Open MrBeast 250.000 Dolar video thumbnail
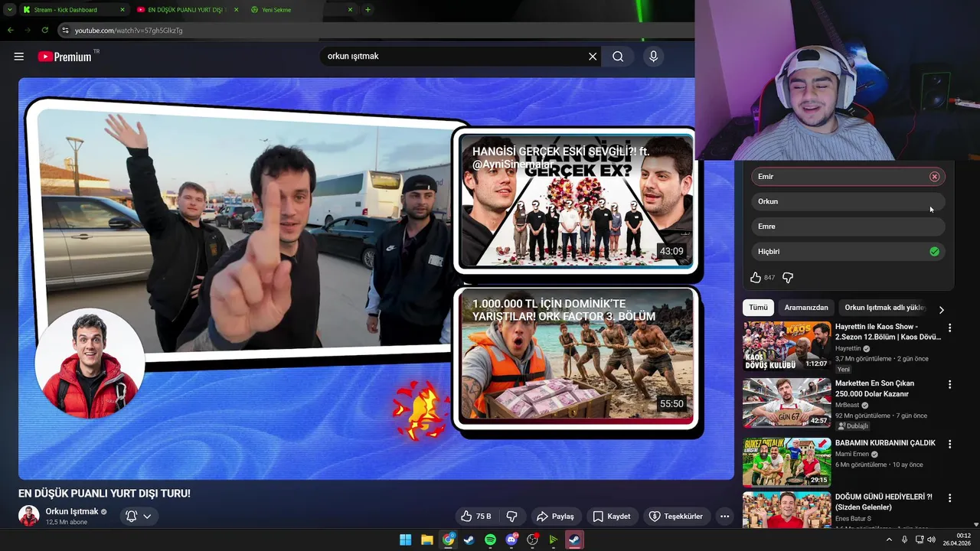 click(x=786, y=403)
